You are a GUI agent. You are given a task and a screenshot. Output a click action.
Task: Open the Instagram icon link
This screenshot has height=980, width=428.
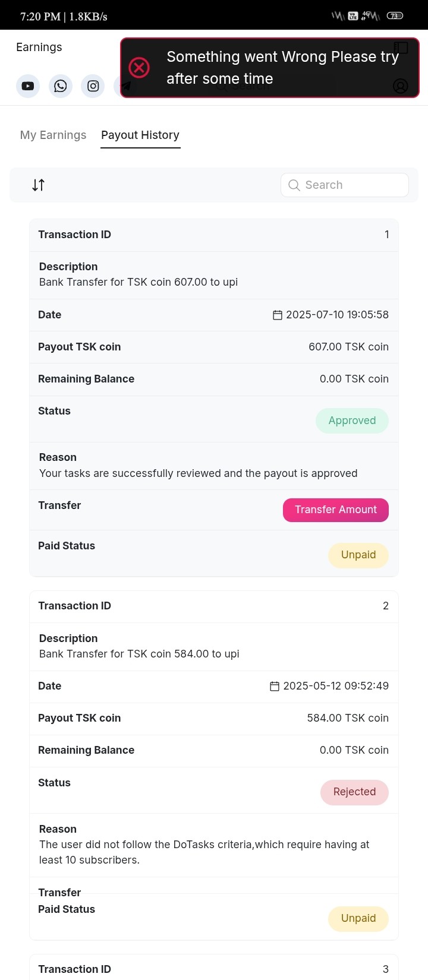93,86
